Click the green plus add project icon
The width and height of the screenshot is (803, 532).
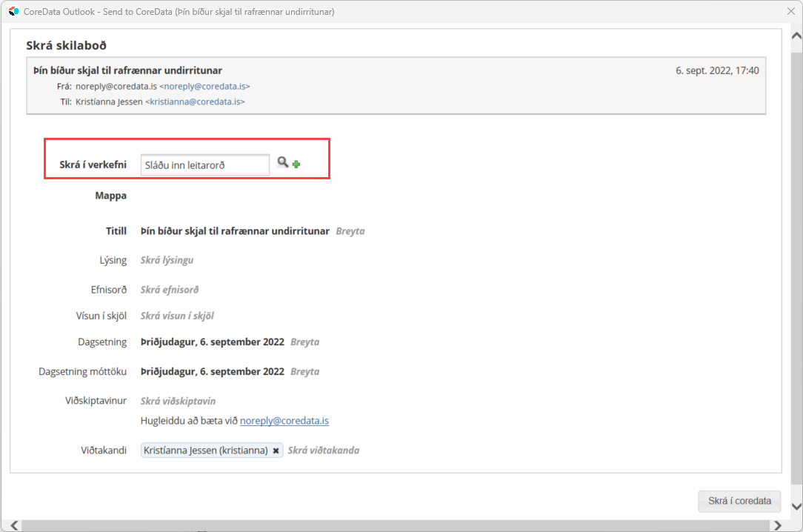click(x=296, y=164)
